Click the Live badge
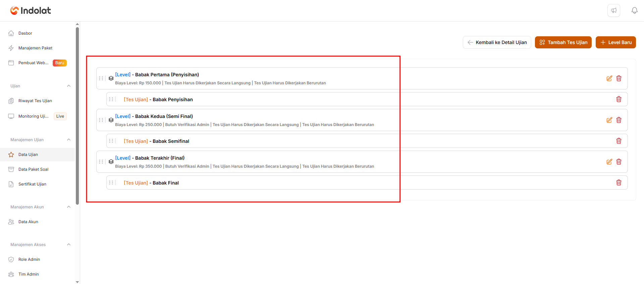This screenshot has height=284, width=644. point(60,116)
